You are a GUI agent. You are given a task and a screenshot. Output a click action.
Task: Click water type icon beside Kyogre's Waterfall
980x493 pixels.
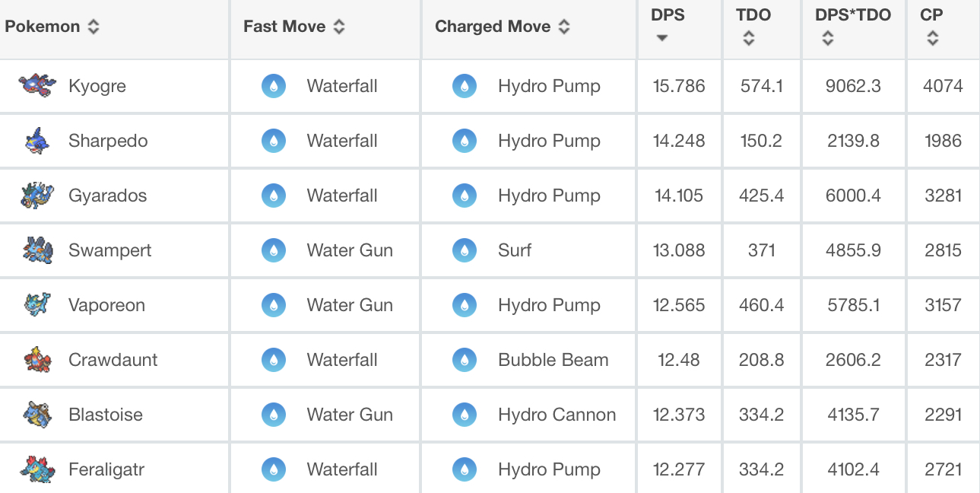pyautogui.click(x=274, y=86)
